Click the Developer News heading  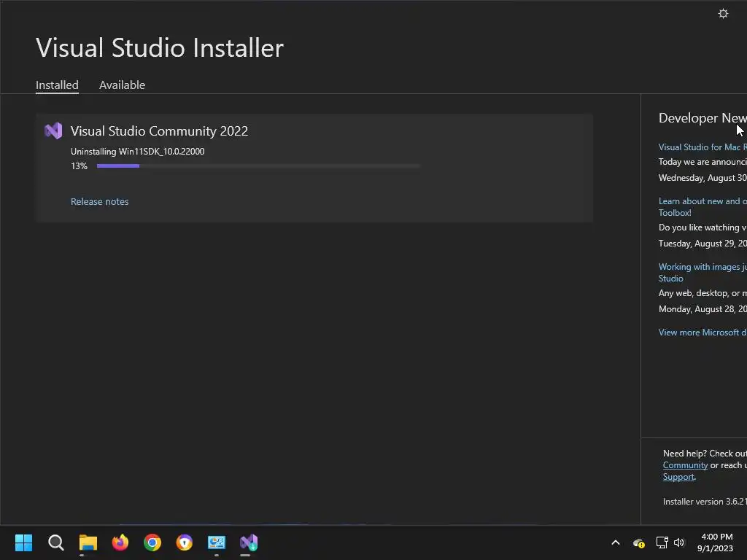coord(703,118)
